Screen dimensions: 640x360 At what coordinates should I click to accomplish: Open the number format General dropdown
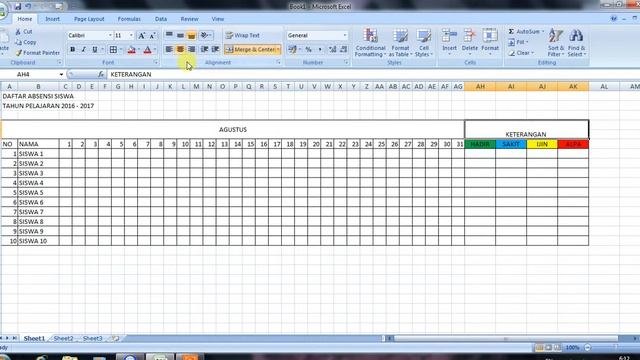344,36
